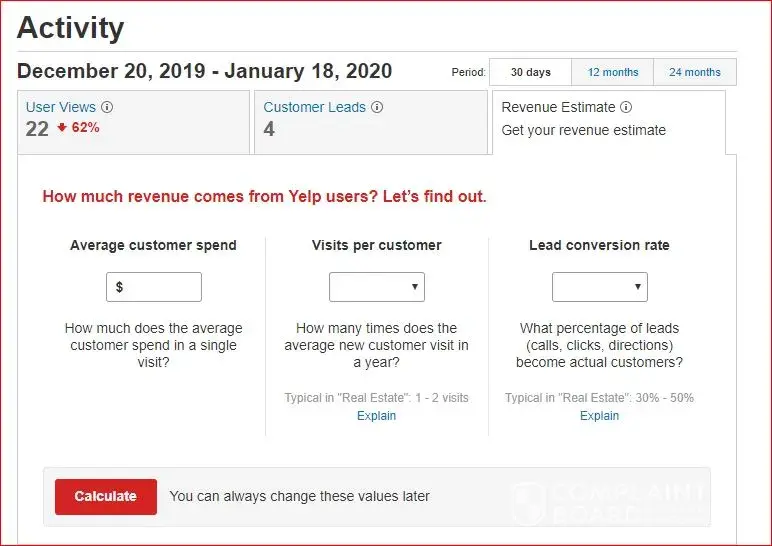The image size is (772, 546).
Task: Click Explain under Visits per customer
Action: pyautogui.click(x=376, y=416)
